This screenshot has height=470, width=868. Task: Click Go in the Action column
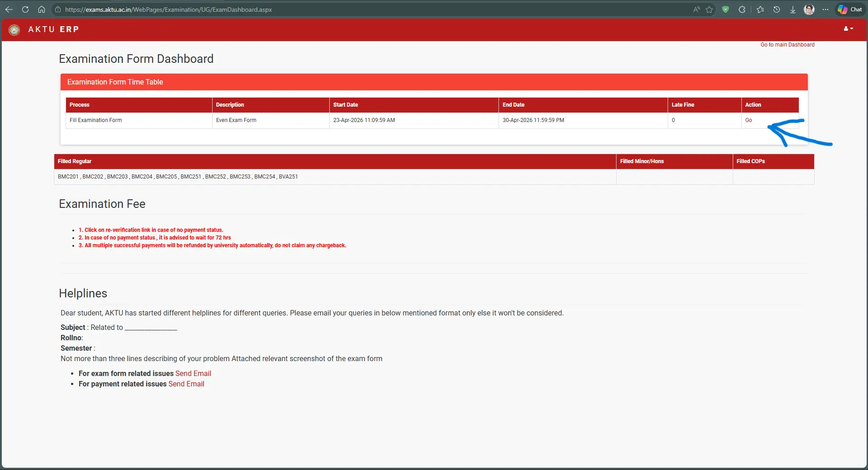(x=748, y=120)
